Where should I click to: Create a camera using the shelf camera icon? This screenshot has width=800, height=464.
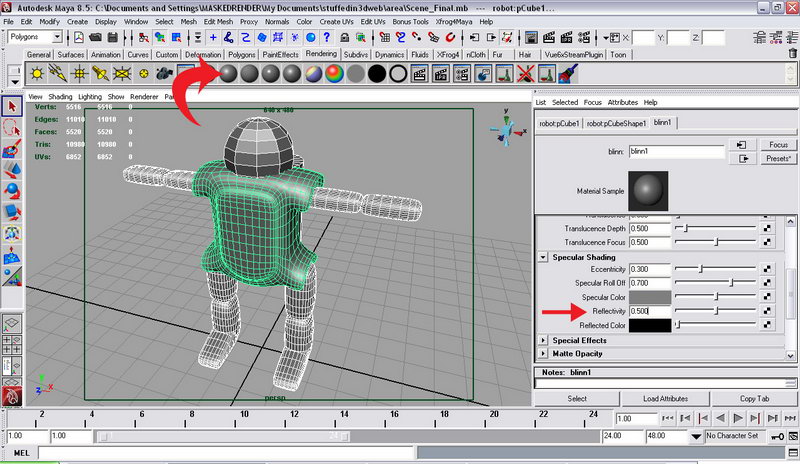click(163, 73)
